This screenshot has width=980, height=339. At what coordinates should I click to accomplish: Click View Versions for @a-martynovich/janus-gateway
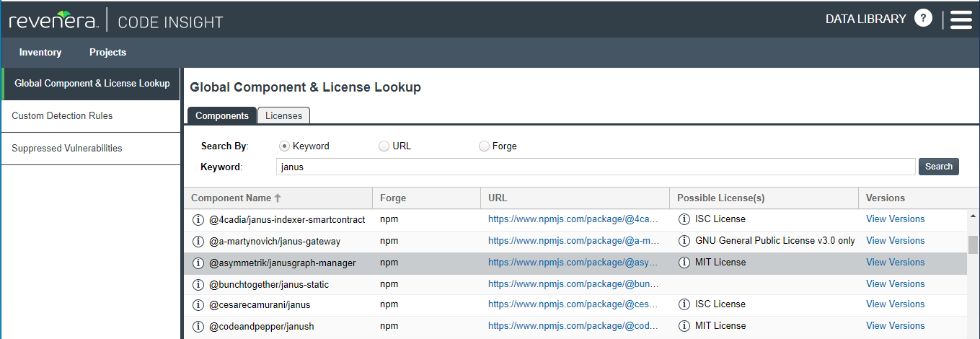click(x=895, y=241)
